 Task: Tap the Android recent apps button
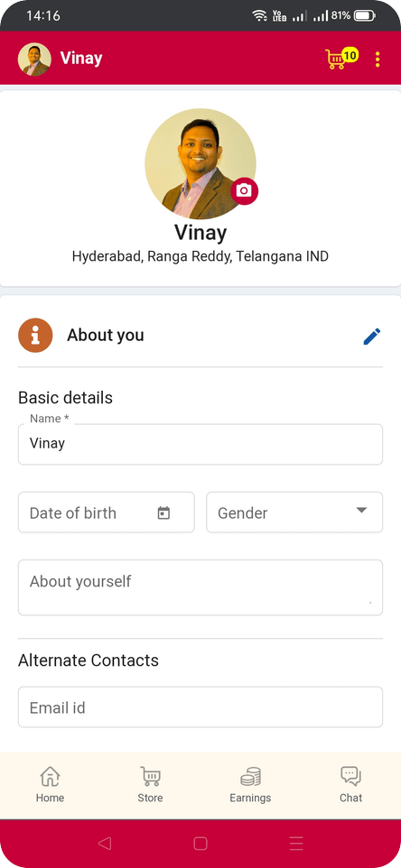296,843
